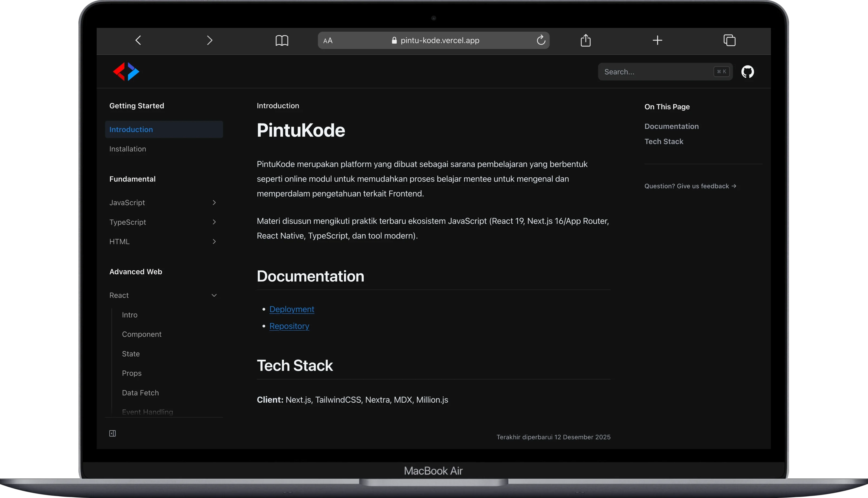Image resolution: width=868 pixels, height=498 pixels.
Task: Expand the TypeScript section
Action: 164,222
